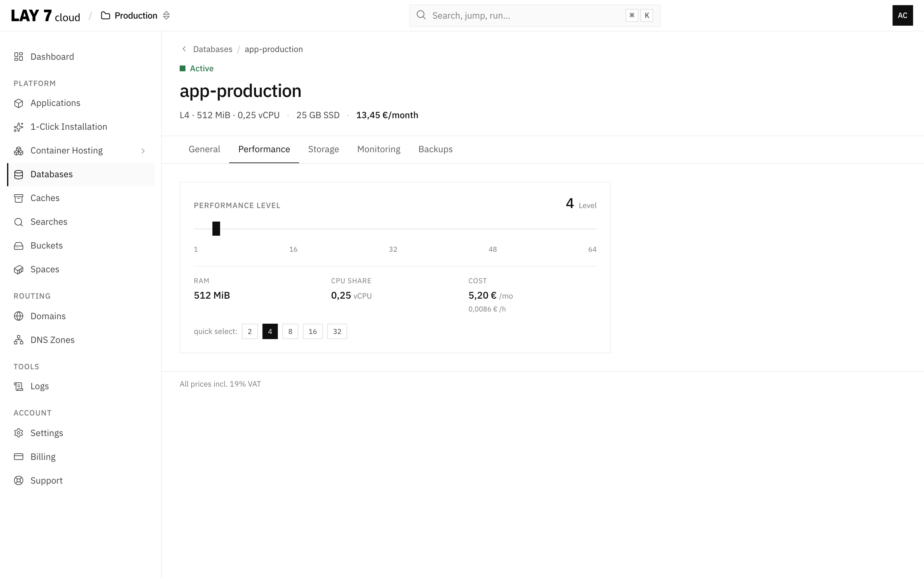Open Applications in the sidebar
924x578 pixels.
tap(81, 103)
